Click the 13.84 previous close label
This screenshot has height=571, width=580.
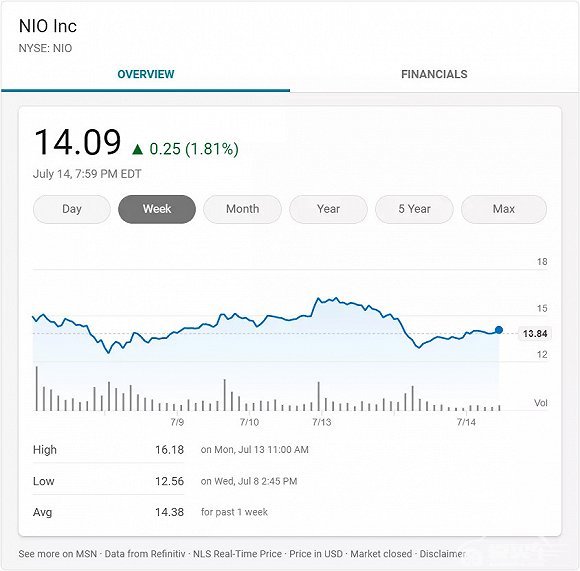[x=535, y=334]
